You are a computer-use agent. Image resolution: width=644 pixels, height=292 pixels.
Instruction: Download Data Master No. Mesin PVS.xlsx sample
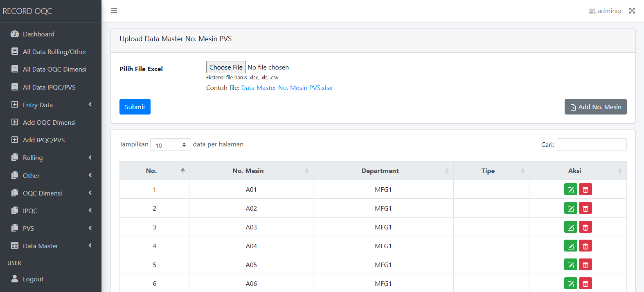pos(286,88)
